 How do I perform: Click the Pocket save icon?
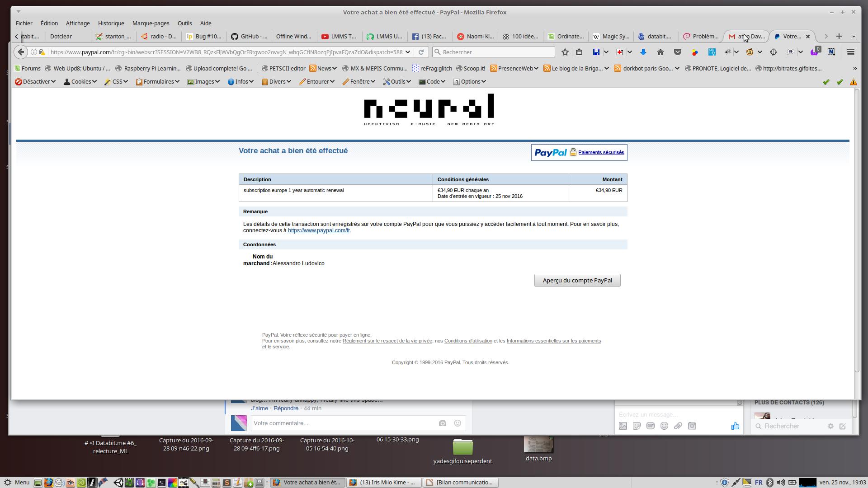677,52
